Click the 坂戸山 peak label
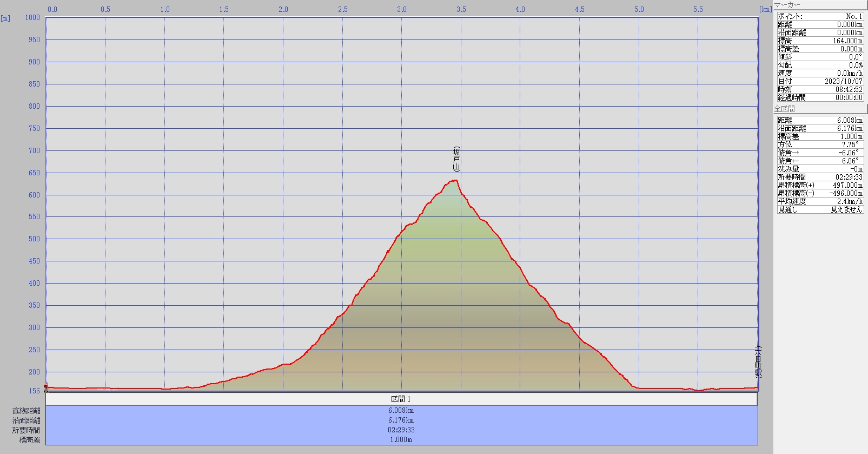The image size is (868, 454). click(x=456, y=159)
